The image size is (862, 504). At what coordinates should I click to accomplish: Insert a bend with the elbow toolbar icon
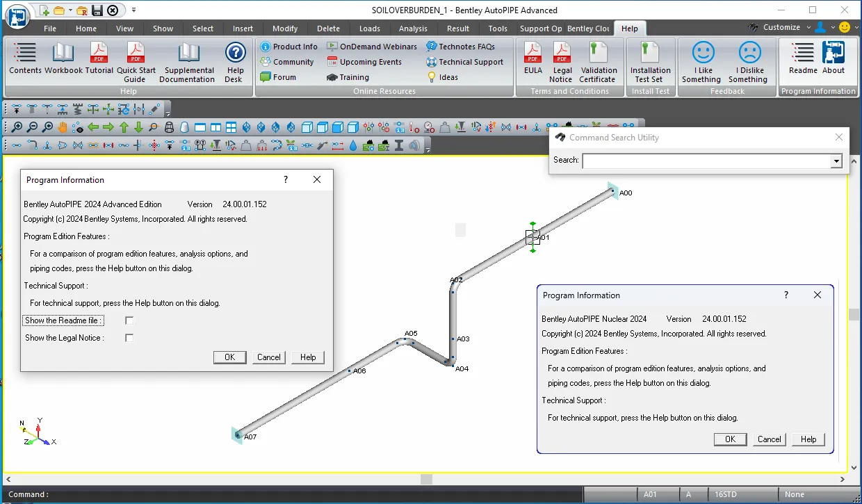tap(32, 145)
